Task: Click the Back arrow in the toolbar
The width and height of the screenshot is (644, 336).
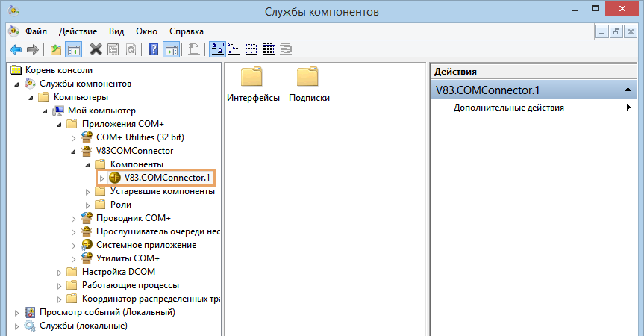Action: [15, 49]
